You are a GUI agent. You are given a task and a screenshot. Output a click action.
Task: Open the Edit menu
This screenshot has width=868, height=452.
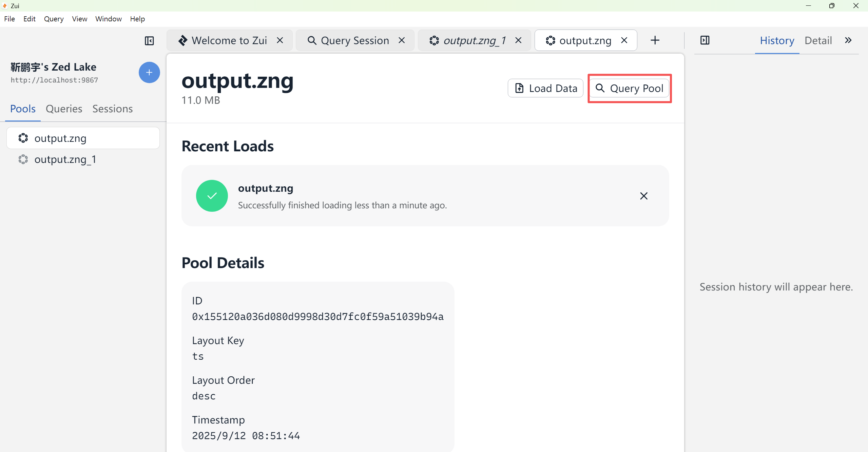click(30, 19)
